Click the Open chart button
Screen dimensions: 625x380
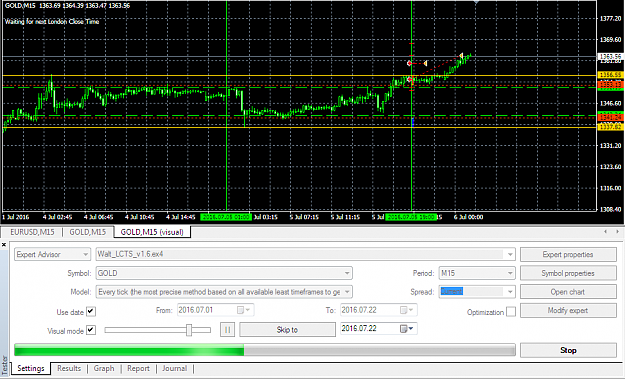point(568,292)
